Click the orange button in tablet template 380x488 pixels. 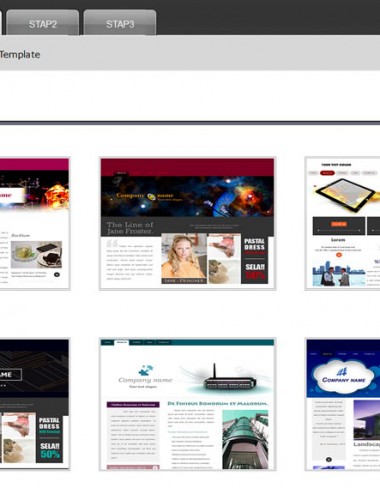pos(339,224)
